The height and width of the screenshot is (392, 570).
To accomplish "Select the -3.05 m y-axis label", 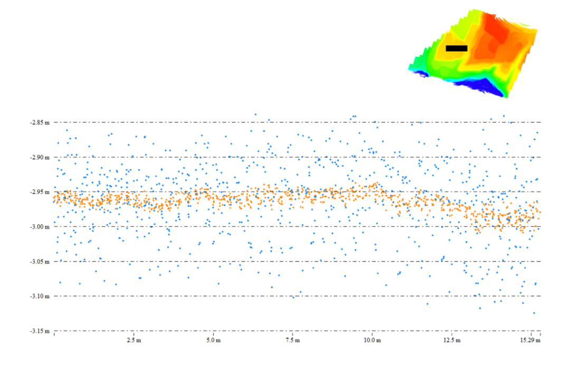I will pos(40,262).
